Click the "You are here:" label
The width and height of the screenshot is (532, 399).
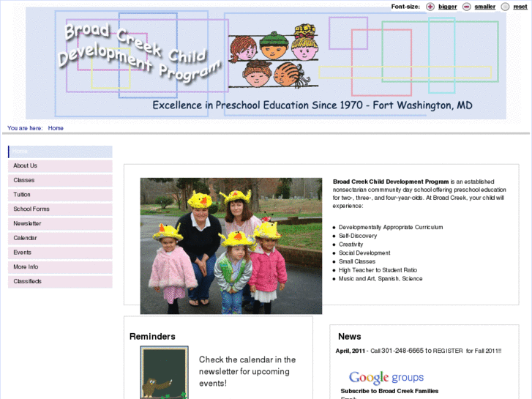pos(25,128)
